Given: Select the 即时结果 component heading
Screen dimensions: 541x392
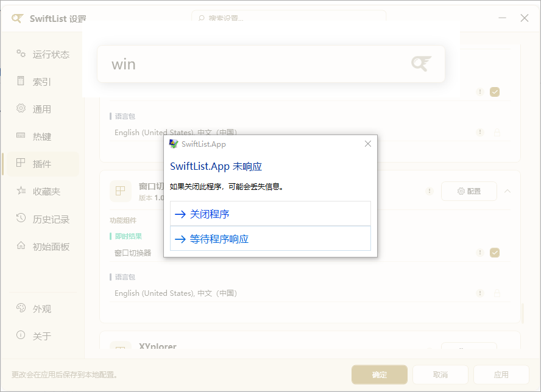Looking at the screenshot, I should click(x=129, y=236).
